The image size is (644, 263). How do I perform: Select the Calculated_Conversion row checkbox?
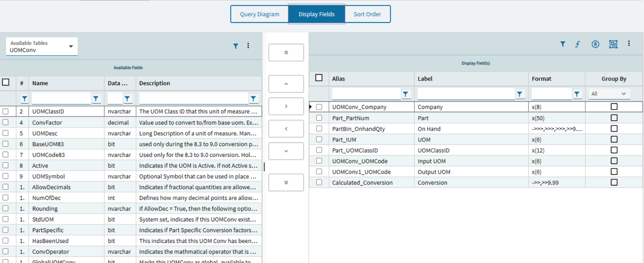pos(319,182)
